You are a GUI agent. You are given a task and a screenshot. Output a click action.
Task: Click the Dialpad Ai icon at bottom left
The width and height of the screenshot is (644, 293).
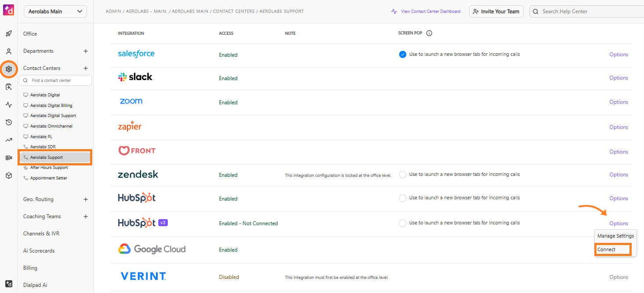click(x=9, y=284)
